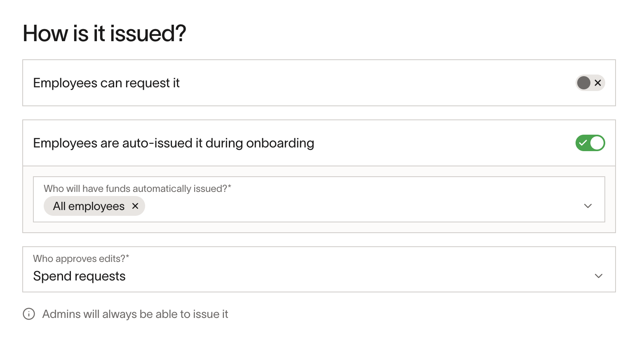Disable auto-issue during onboarding toggle
This screenshot has height=341, width=644.
click(590, 143)
